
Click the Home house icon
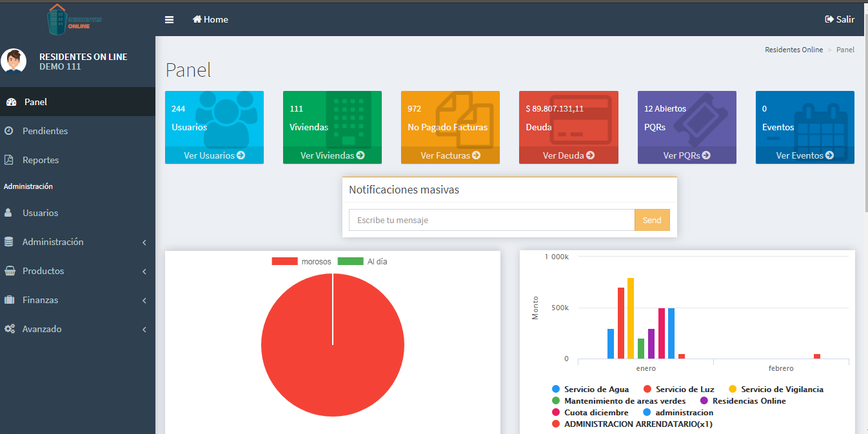(197, 19)
